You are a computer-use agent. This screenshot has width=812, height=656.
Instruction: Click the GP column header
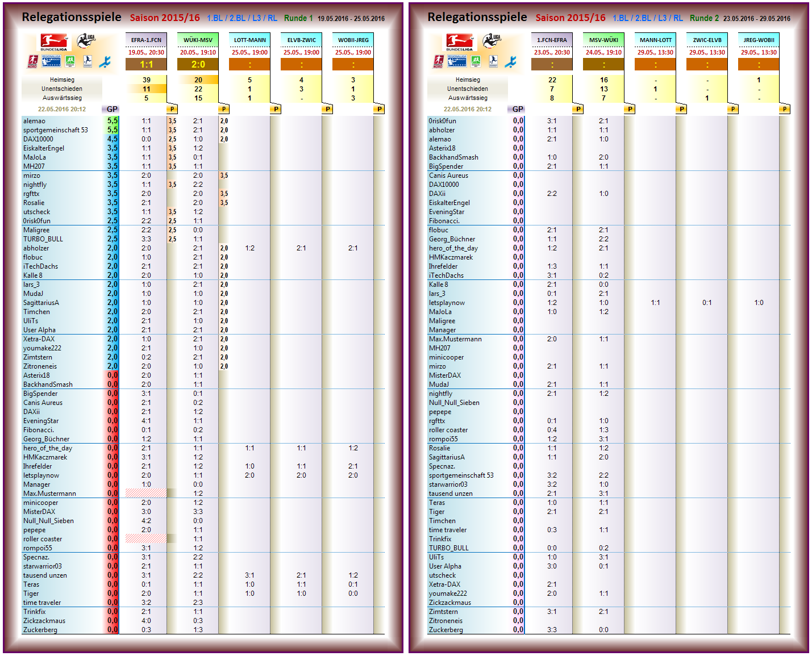tap(111, 108)
